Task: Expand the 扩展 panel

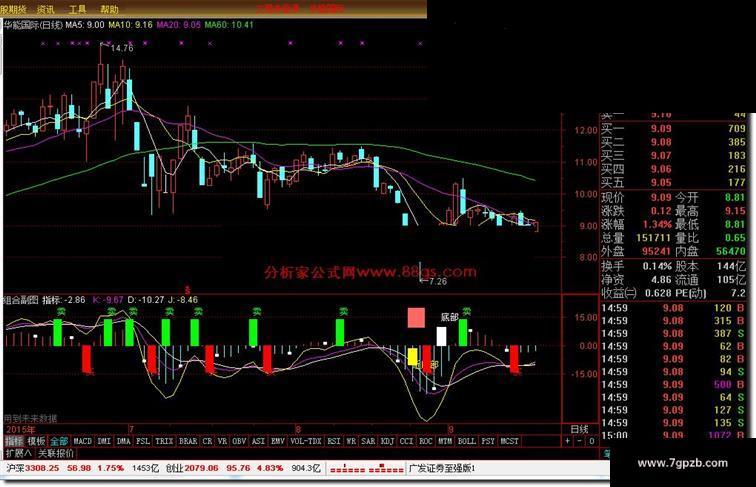Action: (x=18, y=453)
